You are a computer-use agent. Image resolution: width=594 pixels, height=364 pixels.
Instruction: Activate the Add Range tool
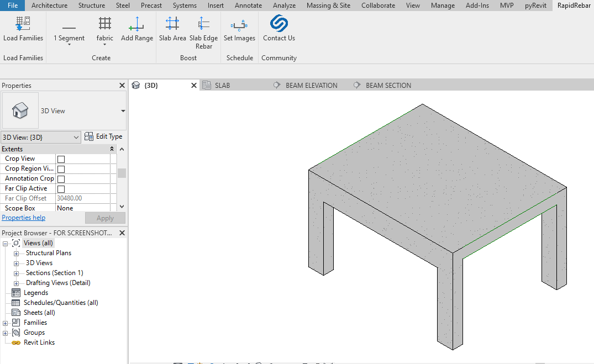pos(136,24)
